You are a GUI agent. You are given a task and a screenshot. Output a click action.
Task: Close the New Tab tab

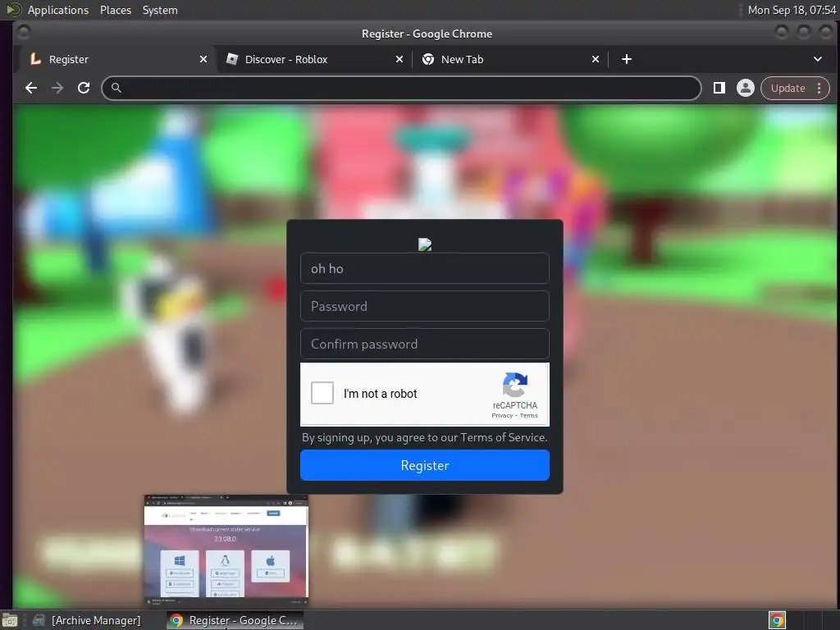tap(596, 59)
